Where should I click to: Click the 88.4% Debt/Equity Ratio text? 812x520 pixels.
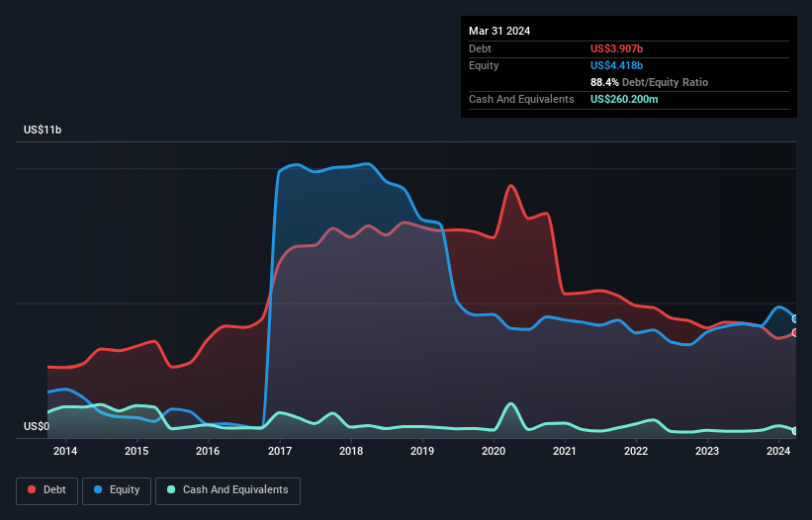650,82
